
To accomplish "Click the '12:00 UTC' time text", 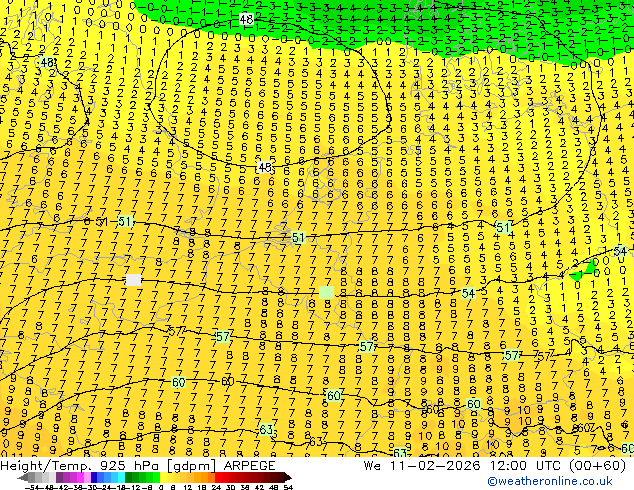I will (526, 465).
